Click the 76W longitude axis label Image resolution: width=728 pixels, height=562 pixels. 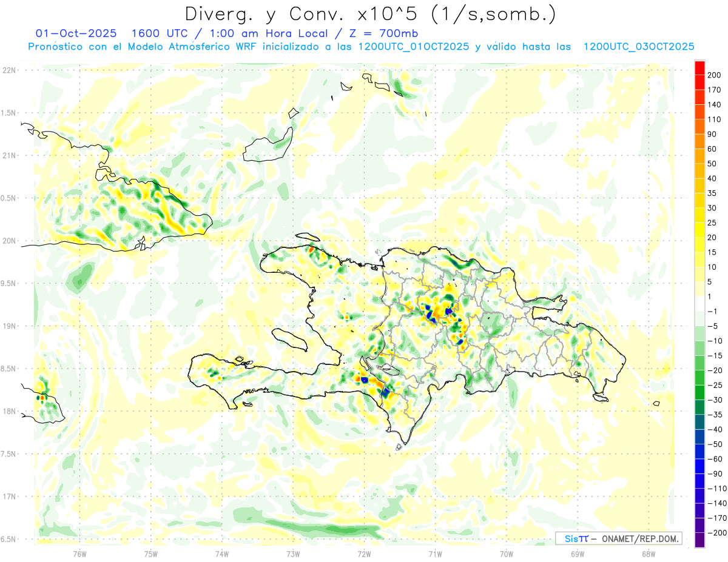(79, 553)
